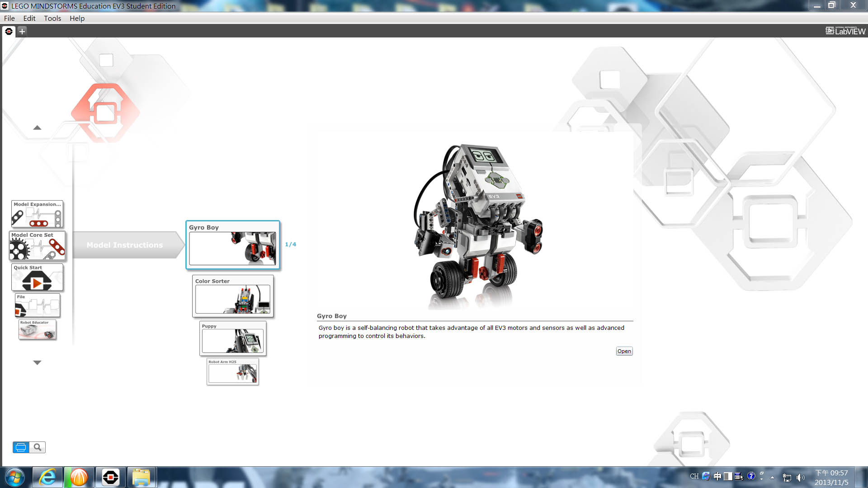Image resolution: width=868 pixels, height=488 pixels.
Task: Select the File category tile
Action: [x=38, y=305]
